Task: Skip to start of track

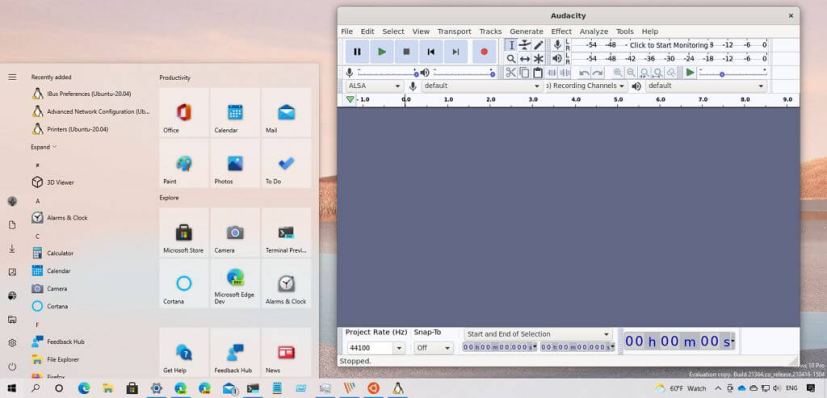Action: [431, 52]
